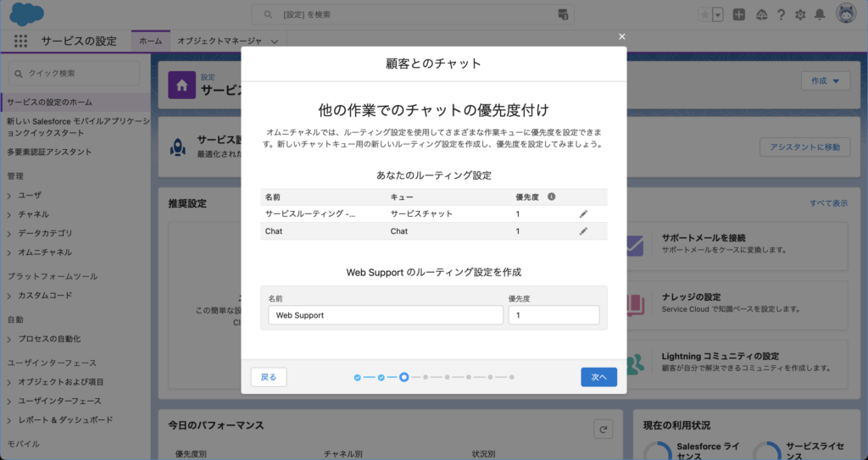Open the ナレッジの設定 card
868x460 pixels.
(x=737, y=306)
